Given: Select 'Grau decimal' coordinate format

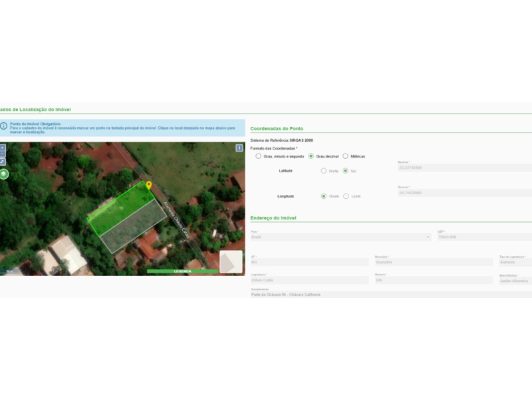Looking at the screenshot, I should click(311, 156).
